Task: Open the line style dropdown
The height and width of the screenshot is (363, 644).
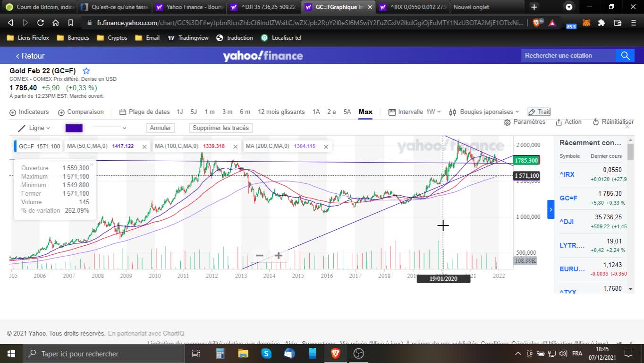Action: click(109, 128)
